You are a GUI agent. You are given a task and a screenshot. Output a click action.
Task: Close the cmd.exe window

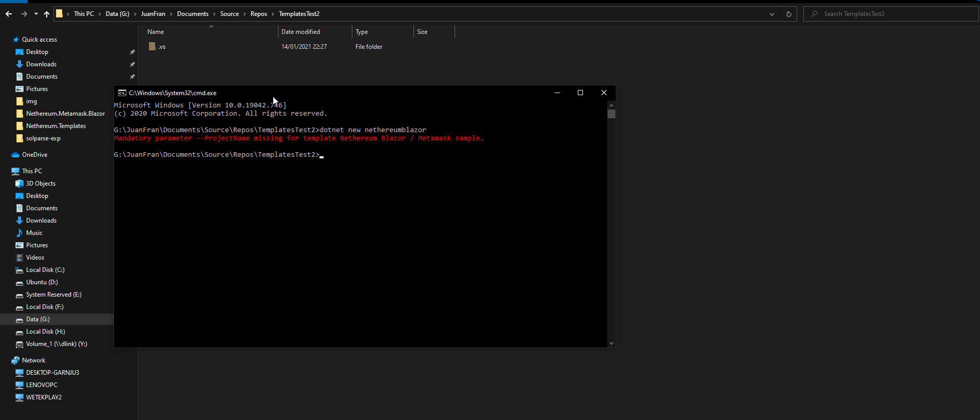coord(604,93)
